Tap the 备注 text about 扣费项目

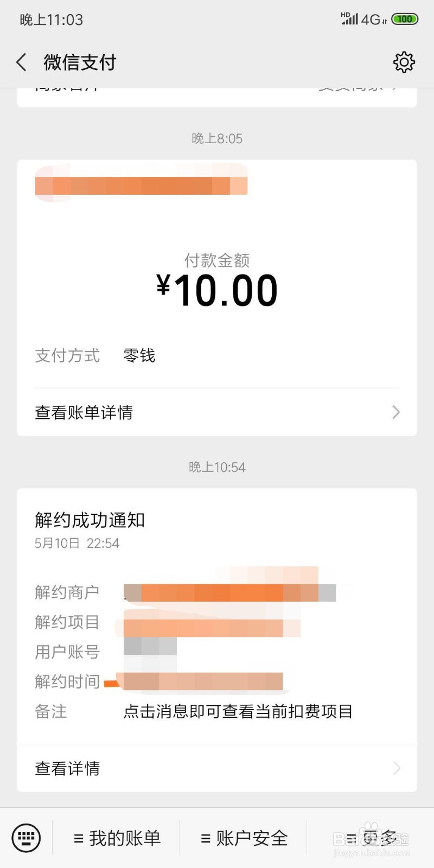pos(238,711)
